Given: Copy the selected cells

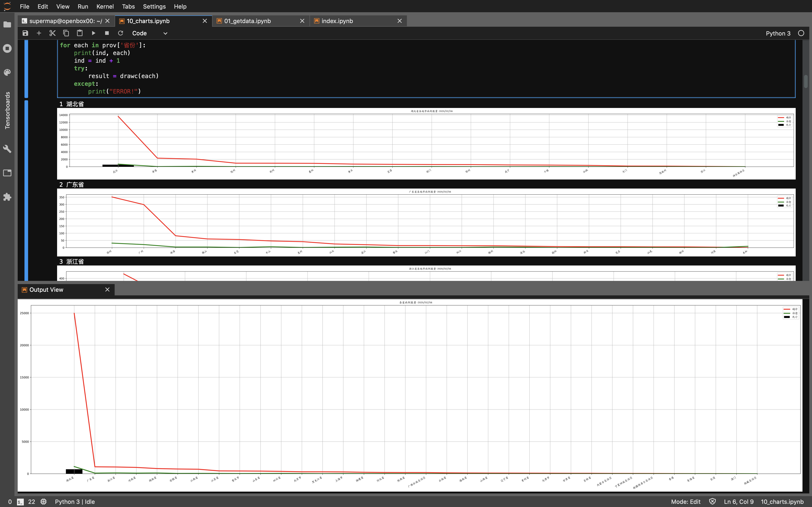Looking at the screenshot, I should [66, 33].
